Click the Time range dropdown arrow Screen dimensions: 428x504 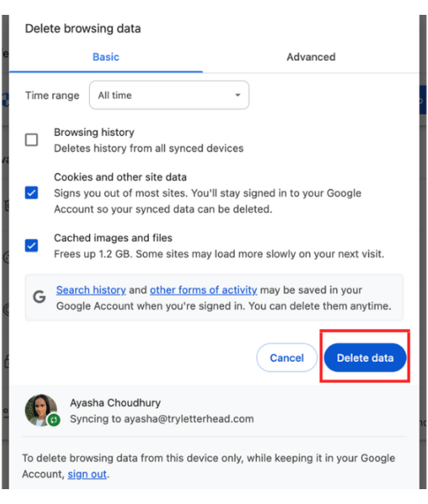point(237,94)
